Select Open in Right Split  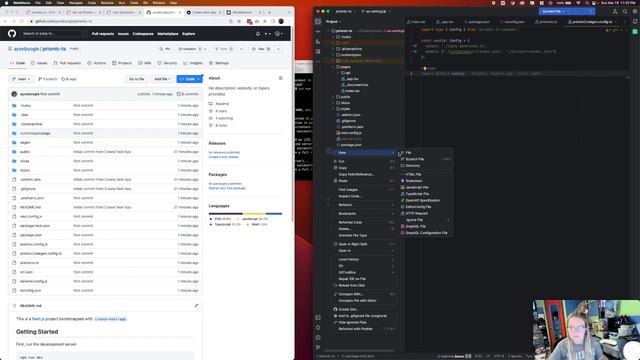coord(363,244)
